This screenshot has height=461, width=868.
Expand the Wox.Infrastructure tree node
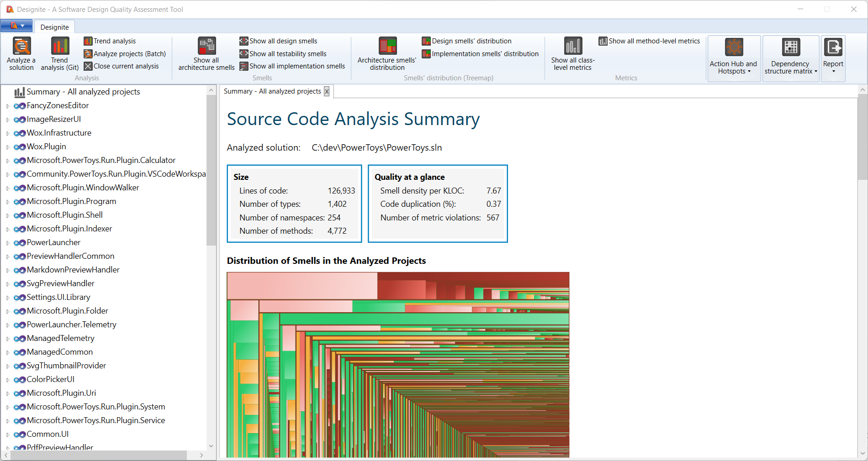point(8,133)
